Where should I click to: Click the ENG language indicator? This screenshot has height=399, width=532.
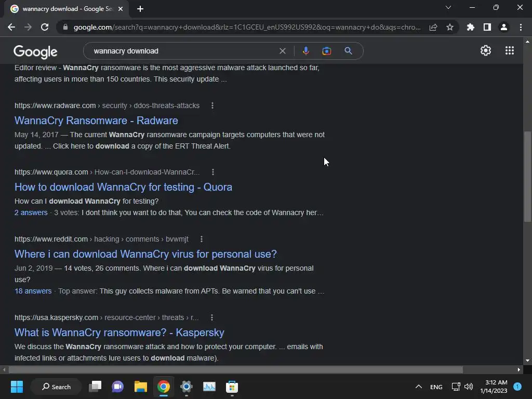tap(436, 387)
